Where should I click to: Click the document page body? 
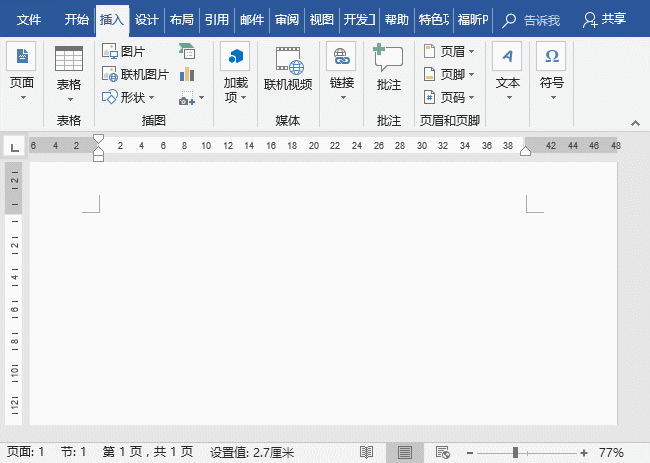pos(323,293)
